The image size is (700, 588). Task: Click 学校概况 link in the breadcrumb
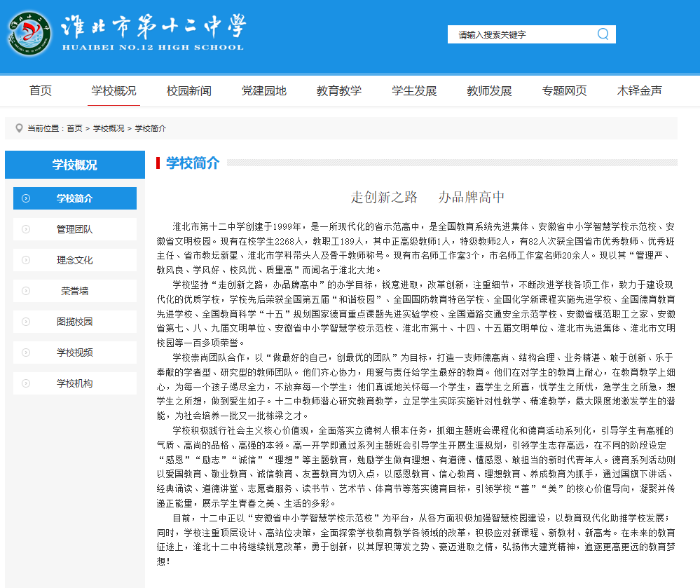(109, 128)
